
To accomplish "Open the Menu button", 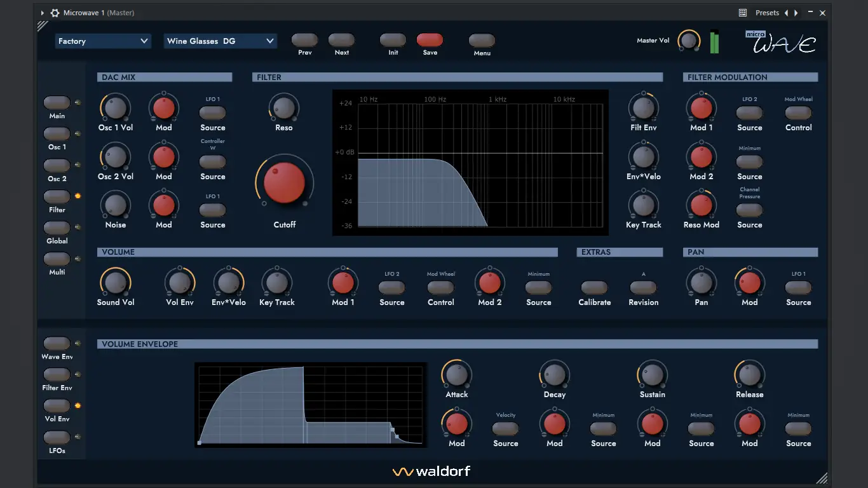I will coord(482,41).
